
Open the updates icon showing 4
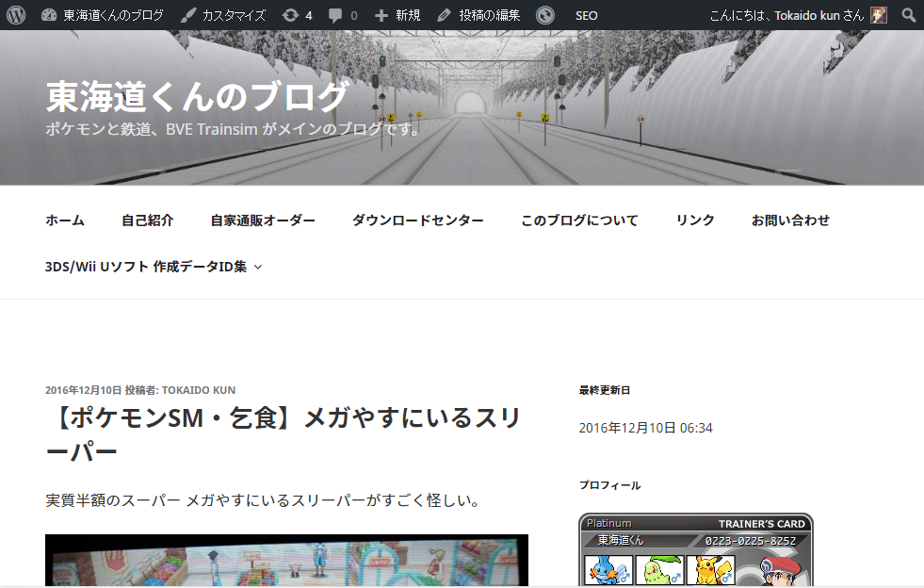coord(291,15)
